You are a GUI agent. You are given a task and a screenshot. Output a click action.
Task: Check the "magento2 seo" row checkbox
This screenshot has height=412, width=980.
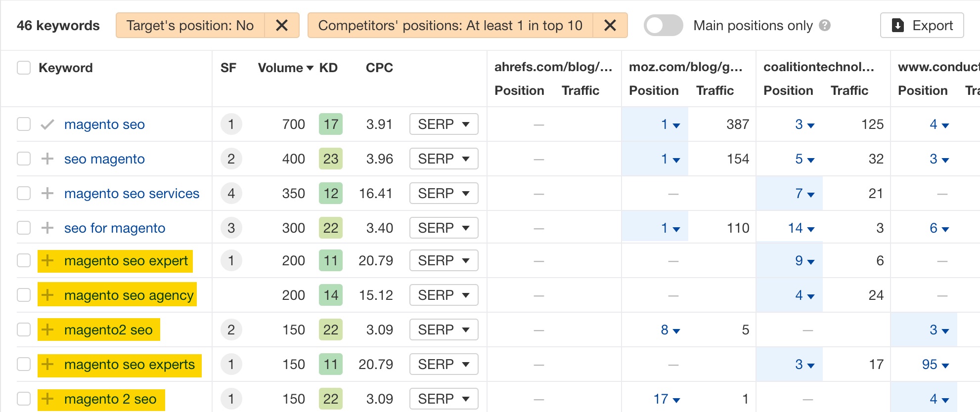tap(24, 330)
